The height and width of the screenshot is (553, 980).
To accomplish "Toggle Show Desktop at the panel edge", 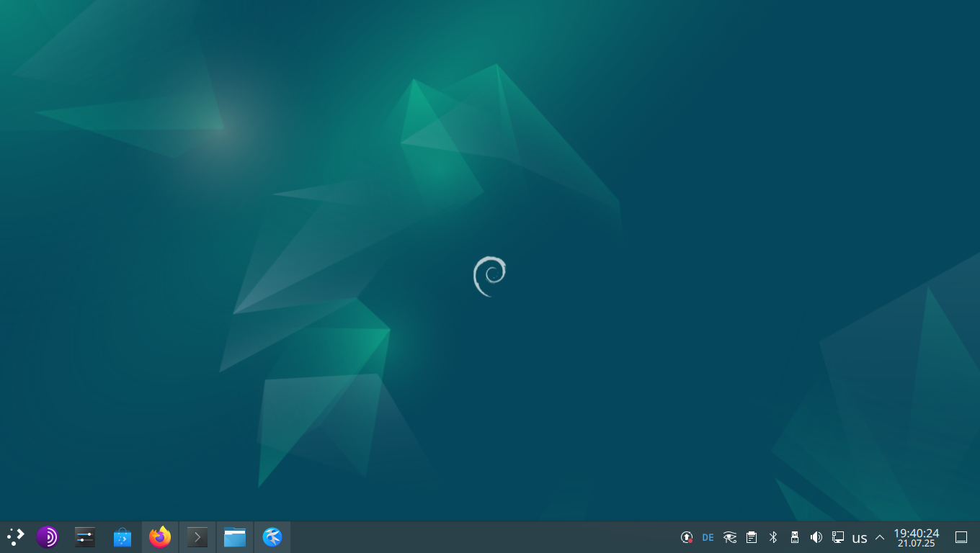I will tap(961, 536).
